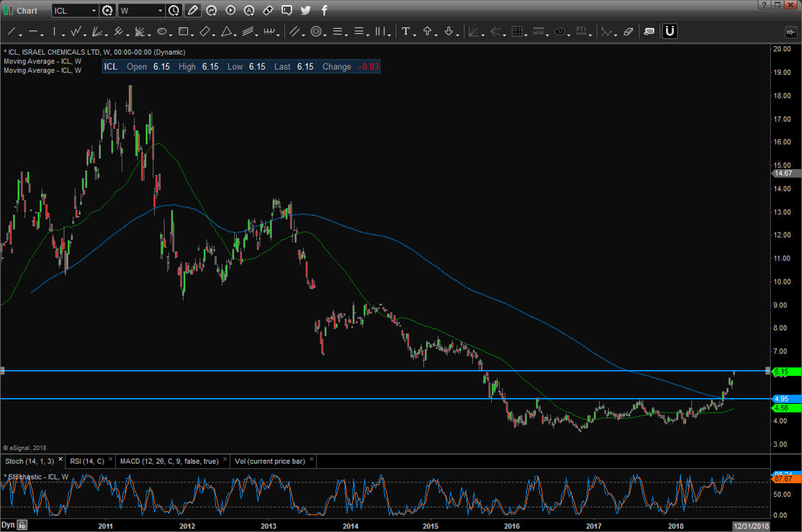Open the ICL symbol dropdown

tap(94, 10)
